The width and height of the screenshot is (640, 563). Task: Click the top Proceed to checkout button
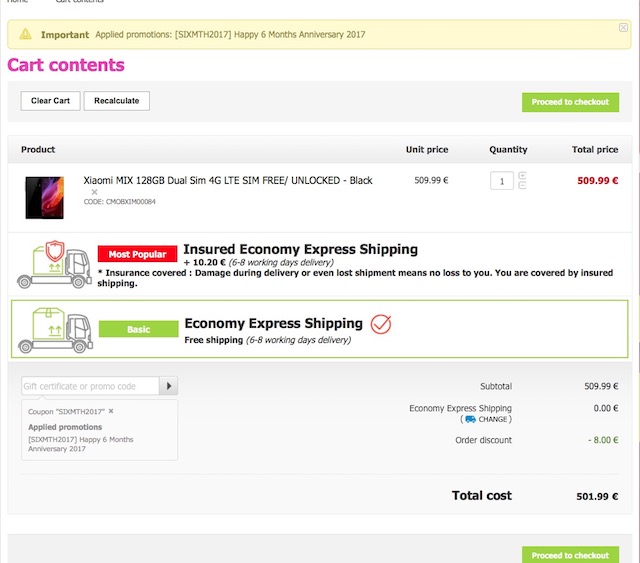570,102
